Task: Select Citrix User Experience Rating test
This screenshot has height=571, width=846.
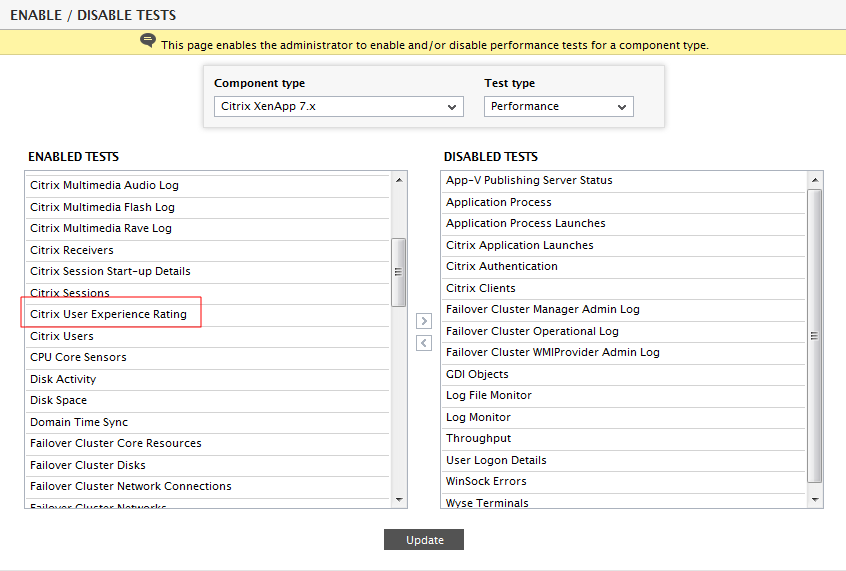Action: click(x=208, y=314)
